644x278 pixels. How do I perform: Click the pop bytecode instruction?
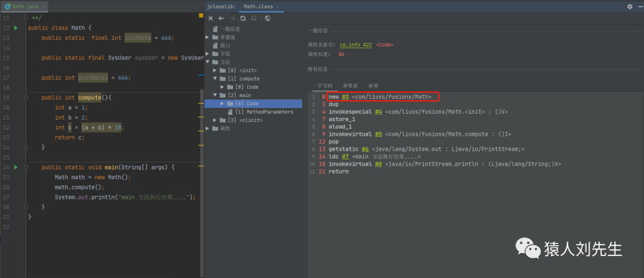coord(333,142)
